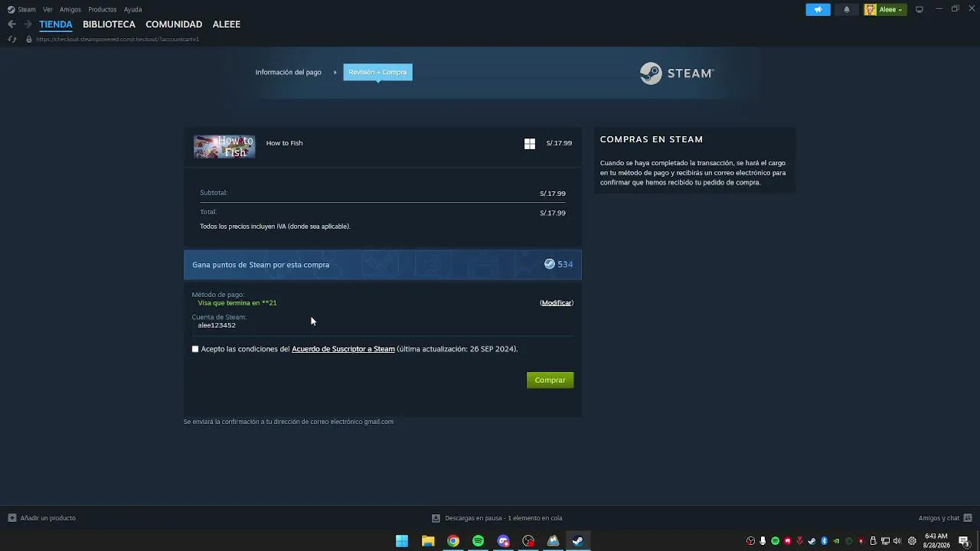The width and height of the screenshot is (980, 551).
Task: Click the settings gear in the system tray
Action: (x=912, y=541)
